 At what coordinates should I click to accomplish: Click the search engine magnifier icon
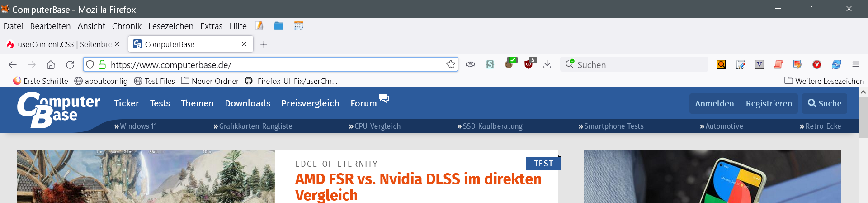coord(570,64)
